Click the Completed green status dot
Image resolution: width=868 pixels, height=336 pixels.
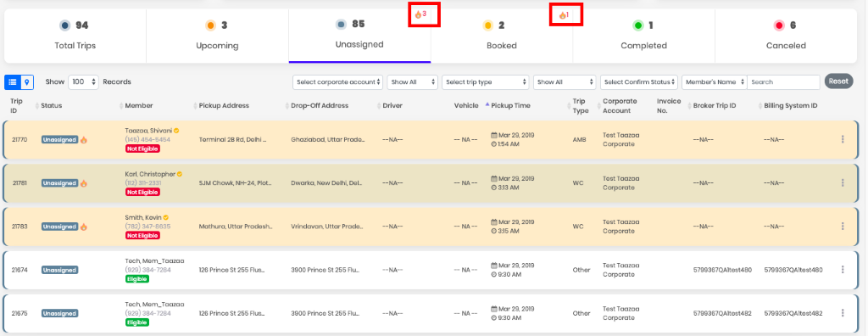(638, 25)
